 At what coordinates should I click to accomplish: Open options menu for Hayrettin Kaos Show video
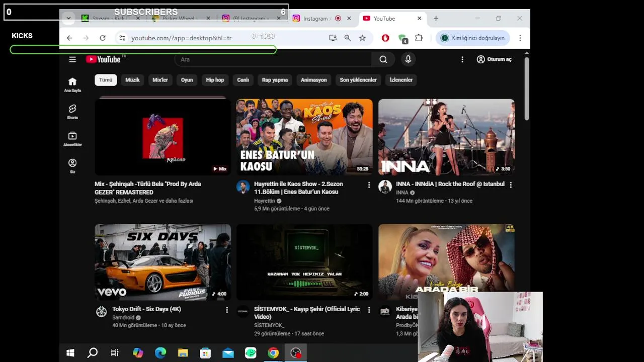point(369,185)
